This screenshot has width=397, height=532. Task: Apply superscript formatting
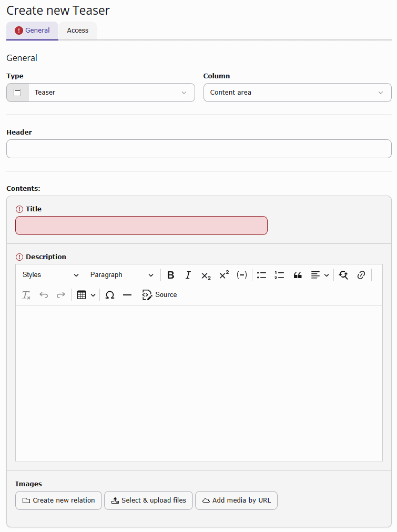pos(224,275)
